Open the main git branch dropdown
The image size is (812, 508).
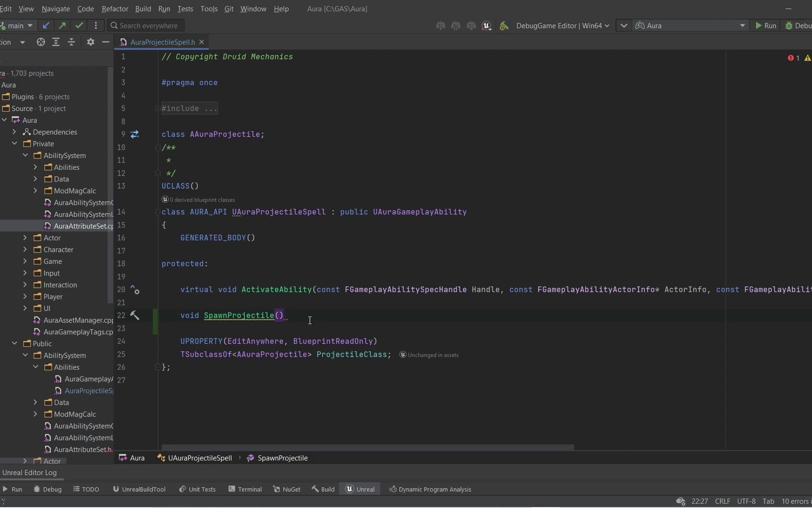16,25
